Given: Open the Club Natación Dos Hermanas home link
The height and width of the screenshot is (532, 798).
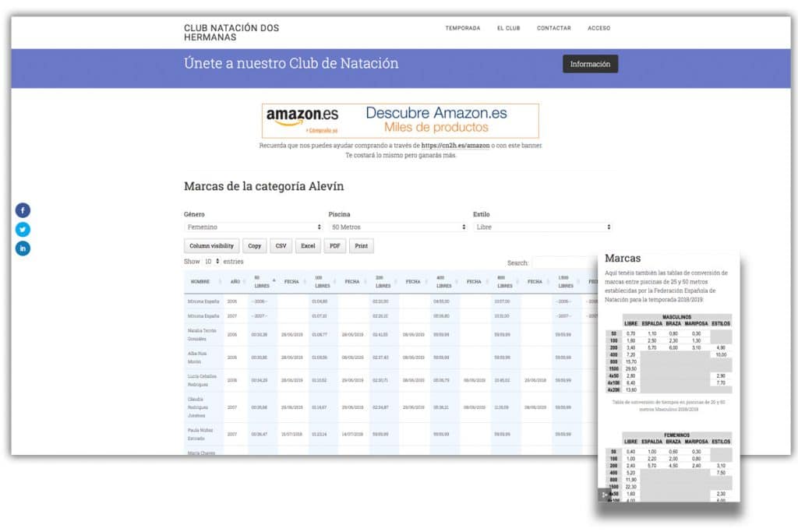Looking at the screenshot, I should (x=231, y=33).
